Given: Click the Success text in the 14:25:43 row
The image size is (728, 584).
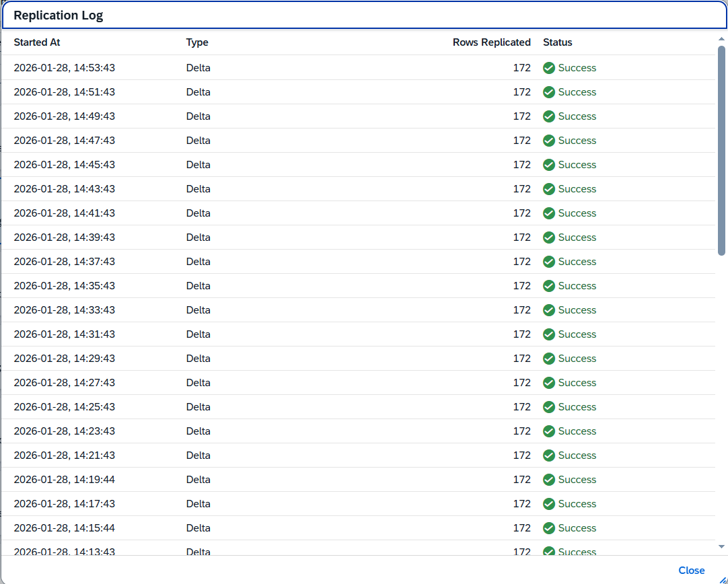Looking at the screenshot, I should click(577, 407).
